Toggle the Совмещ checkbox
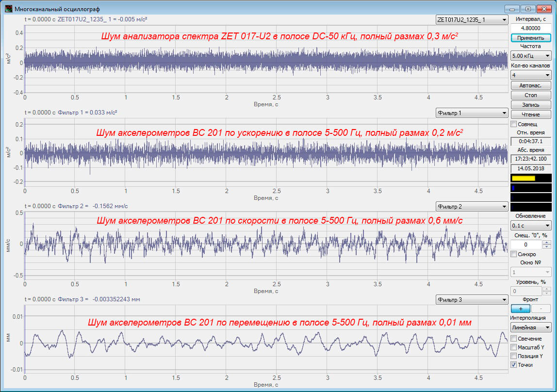559x392 pixels. point(514,124)
